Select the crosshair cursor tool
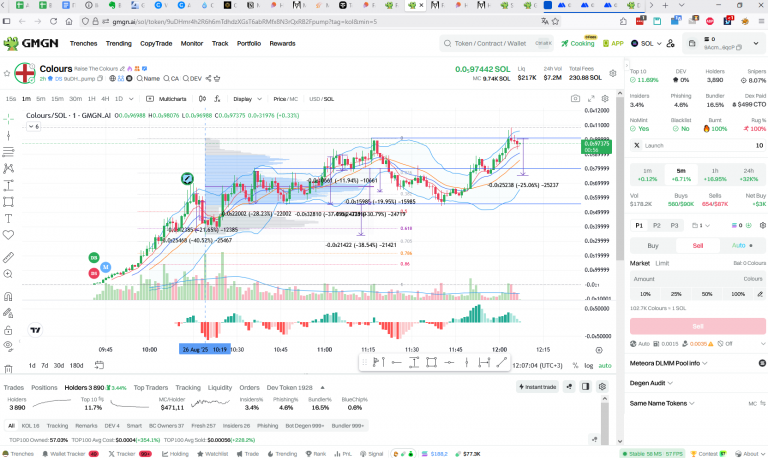Image resolution: width=768 pixels, height=458 pixels. (x=8, y=119)
